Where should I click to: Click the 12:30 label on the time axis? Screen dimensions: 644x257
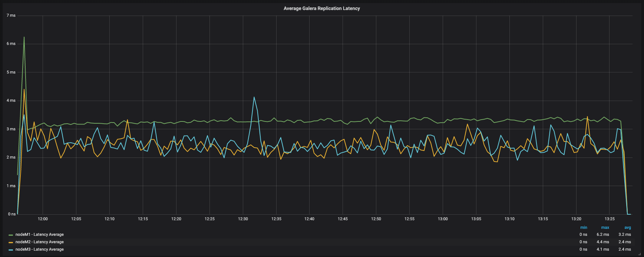(243, 219)
